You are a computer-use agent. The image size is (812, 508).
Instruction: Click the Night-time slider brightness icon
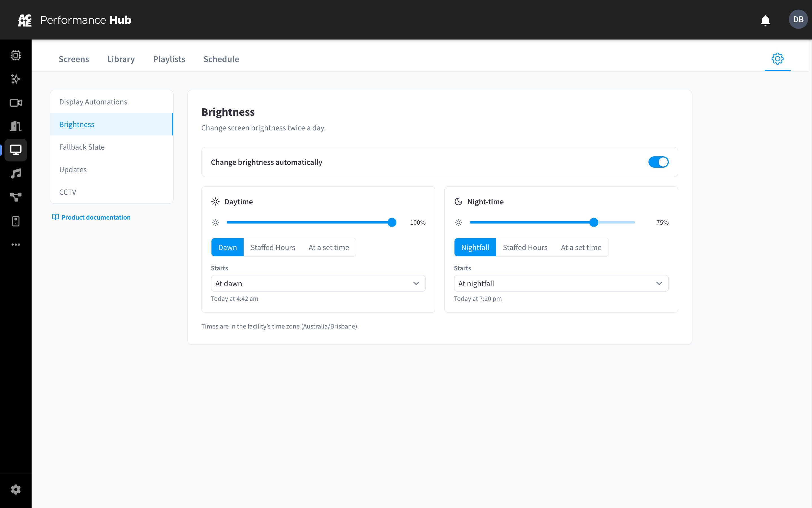coord(458,222)
